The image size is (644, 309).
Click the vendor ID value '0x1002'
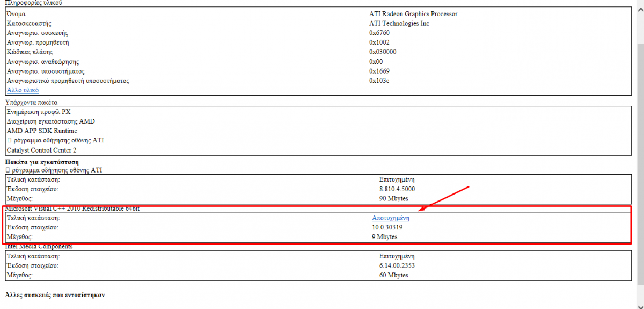coord(379,42)
